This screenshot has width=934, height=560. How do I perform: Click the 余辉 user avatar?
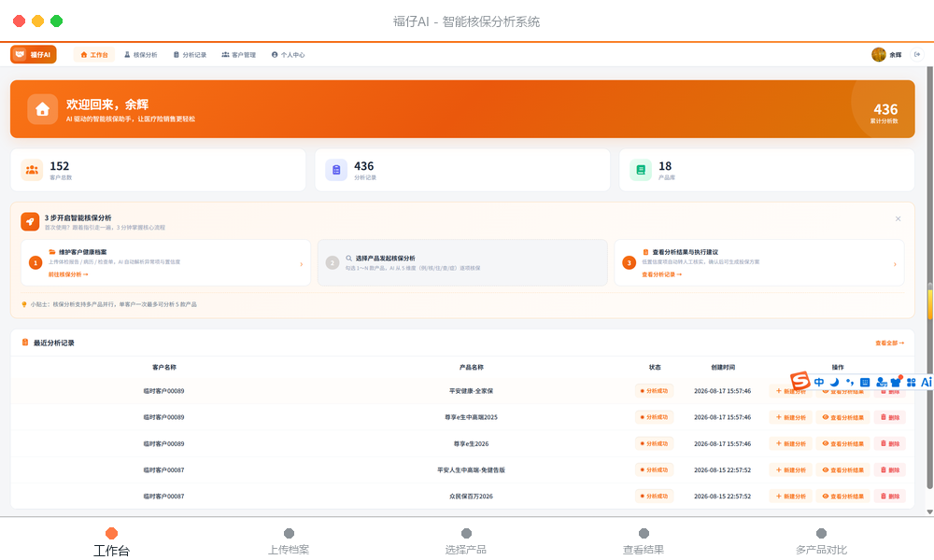[879, 55]
